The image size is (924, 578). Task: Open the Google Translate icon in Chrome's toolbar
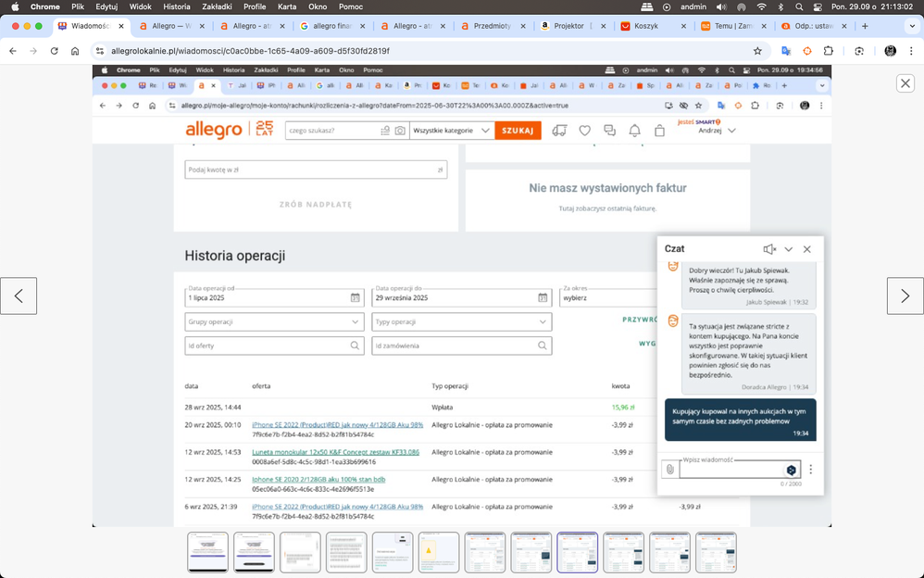[x=785, y=51]
